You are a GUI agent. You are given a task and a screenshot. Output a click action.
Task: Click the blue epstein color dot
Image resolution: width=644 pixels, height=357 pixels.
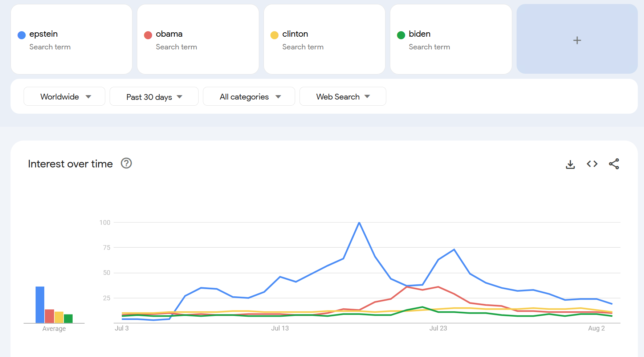[21, 35]
